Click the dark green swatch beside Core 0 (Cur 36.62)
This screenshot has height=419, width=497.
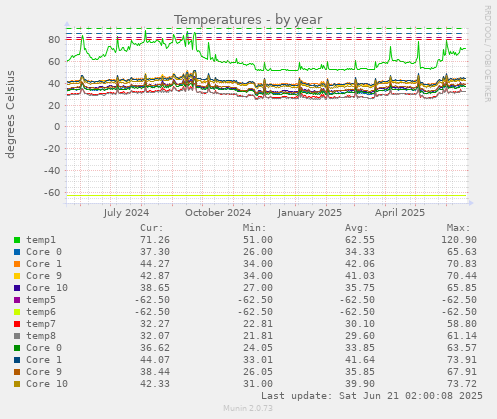17,348
